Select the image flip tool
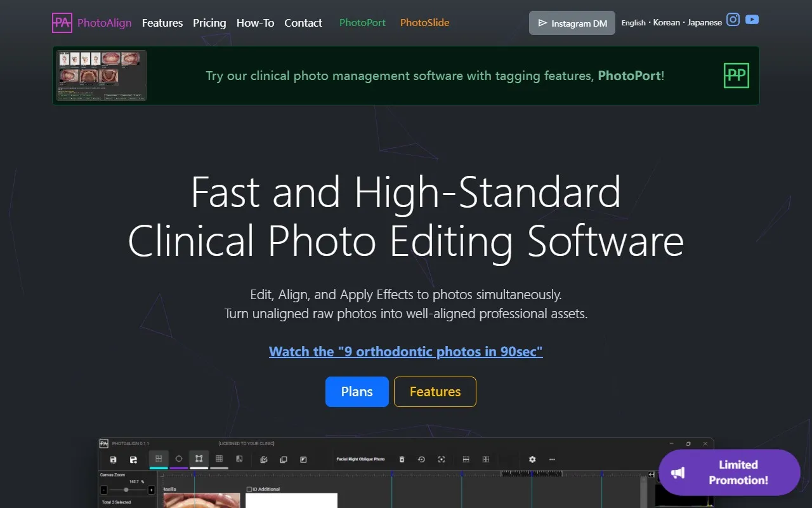The height and width of the screenshot is (508, 812). pyautogui.click(x=239, y=459)
